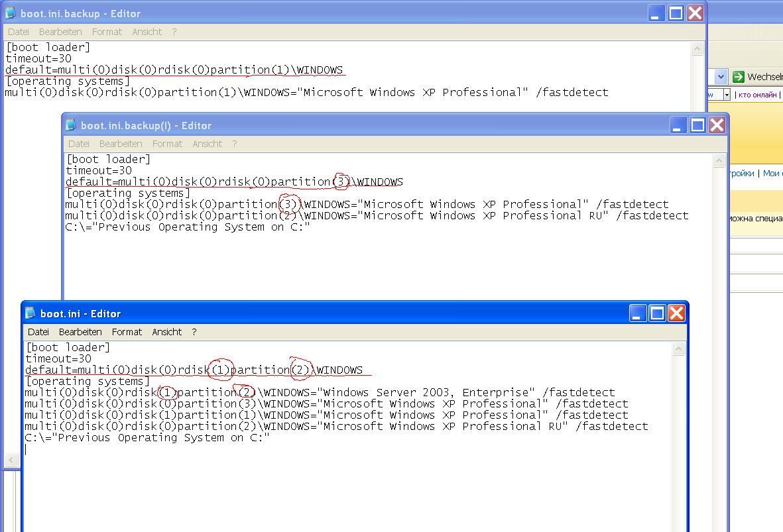Click the notepad icon in boot.ini.backup title bar

tap(10, 13)
